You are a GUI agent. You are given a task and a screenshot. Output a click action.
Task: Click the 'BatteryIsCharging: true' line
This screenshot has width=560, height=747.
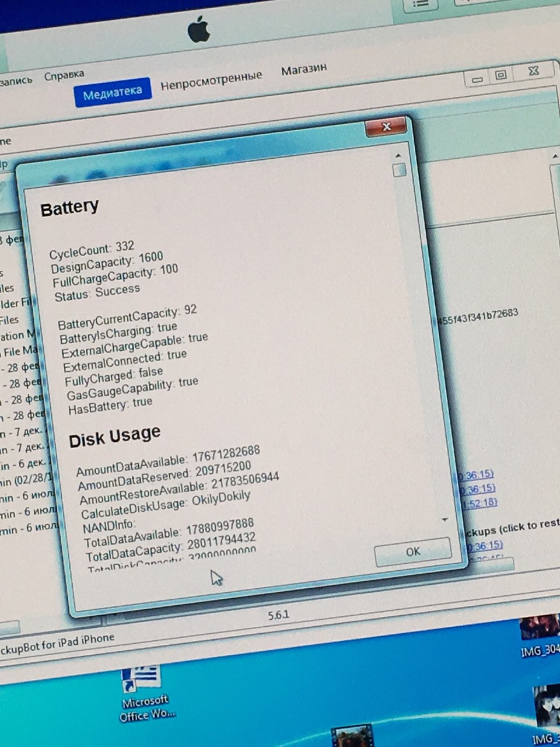coord(118,333)
